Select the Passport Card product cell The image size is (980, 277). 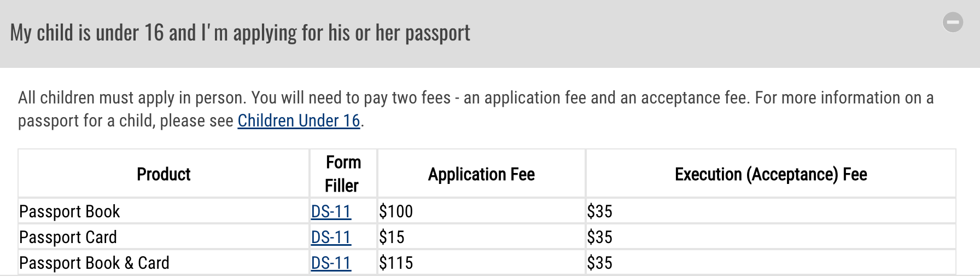[68, 237]
